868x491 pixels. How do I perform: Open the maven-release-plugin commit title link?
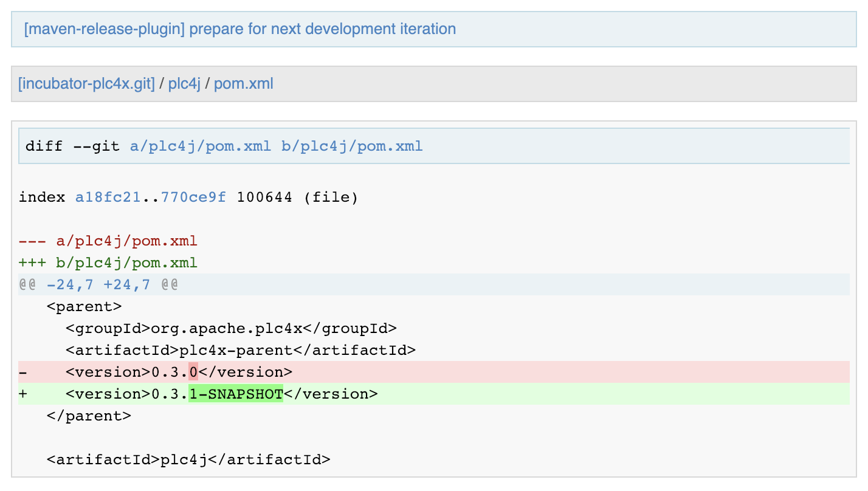coord(239,29)
